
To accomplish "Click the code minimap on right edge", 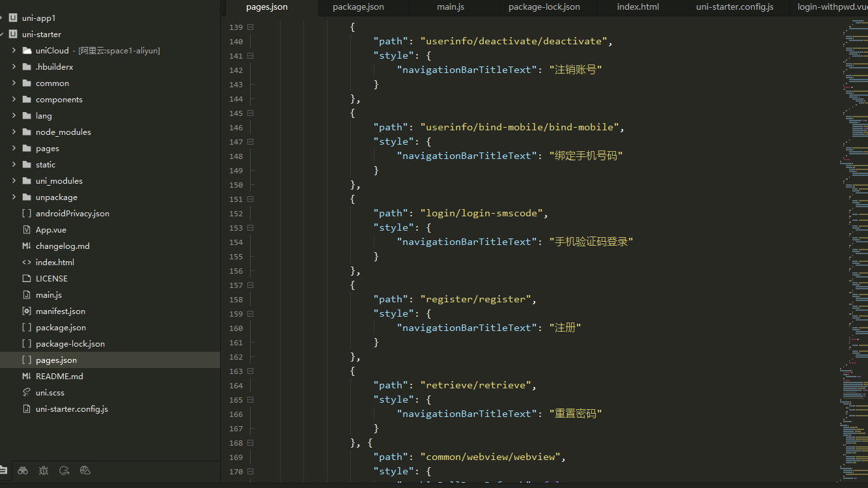I will 853,248.
